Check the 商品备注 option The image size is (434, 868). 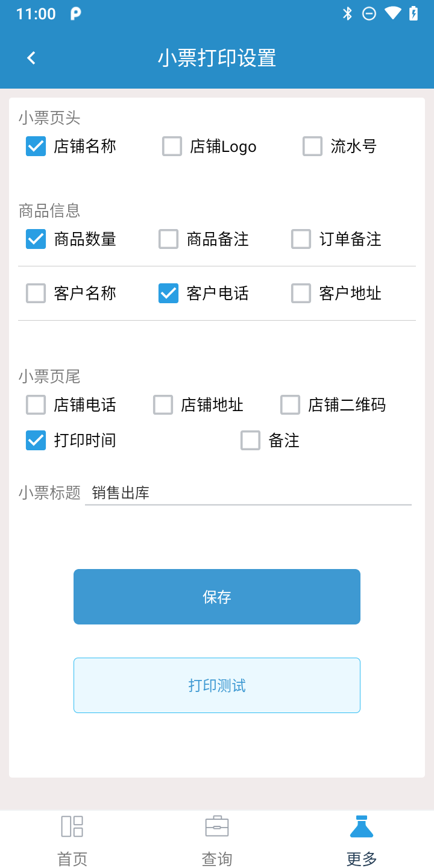(x=168, y=239)
